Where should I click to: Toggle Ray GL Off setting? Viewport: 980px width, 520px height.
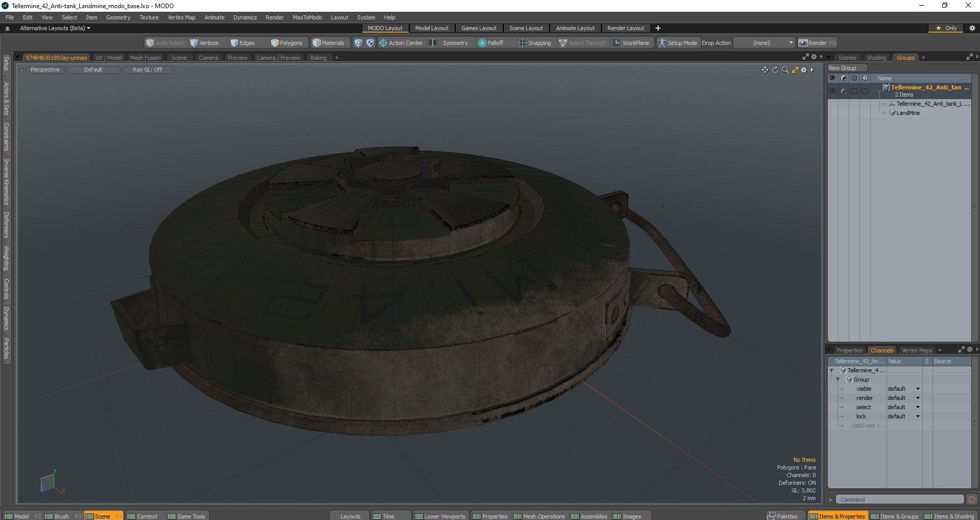(147, 70)
